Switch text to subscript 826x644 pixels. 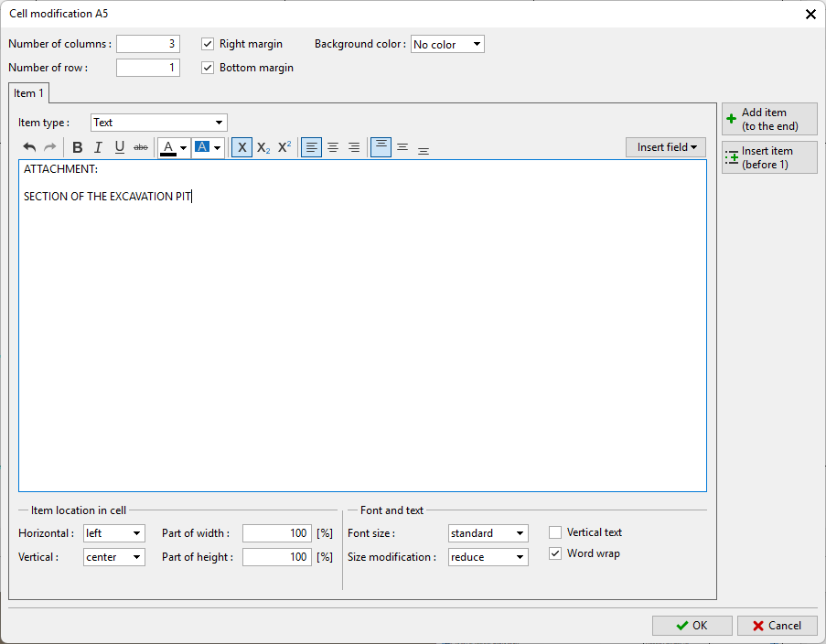click(x=263, y=147)
